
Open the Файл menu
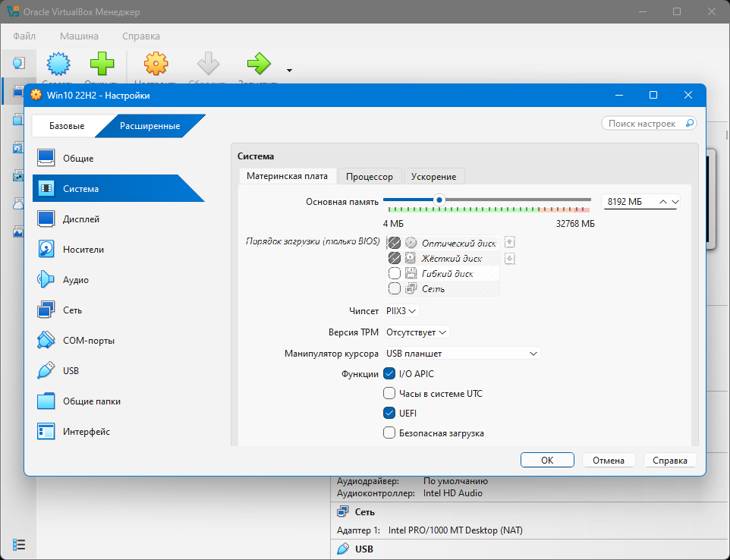(24, 36)
